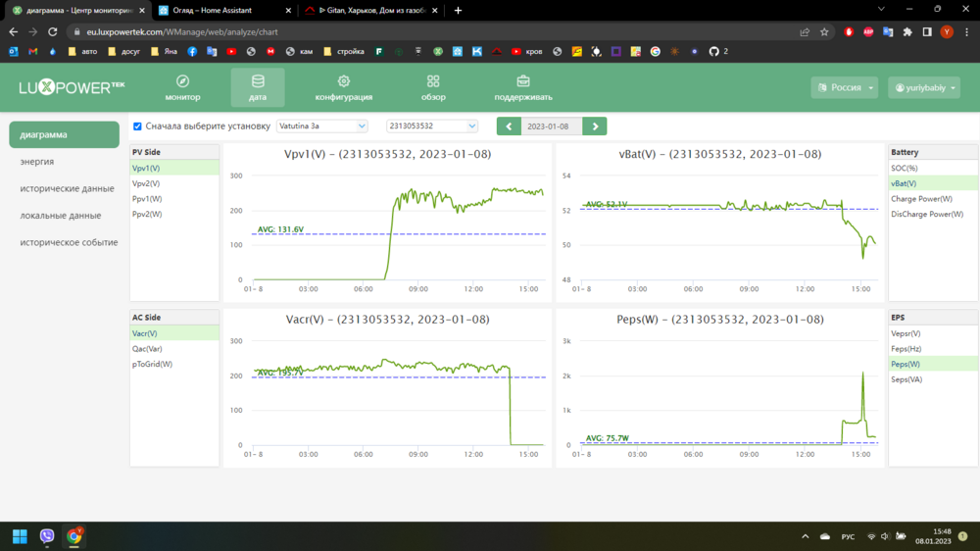980x551 pixels.
Task: Open the 2313053532 serial number dropdown
Action: click(431, 126)
